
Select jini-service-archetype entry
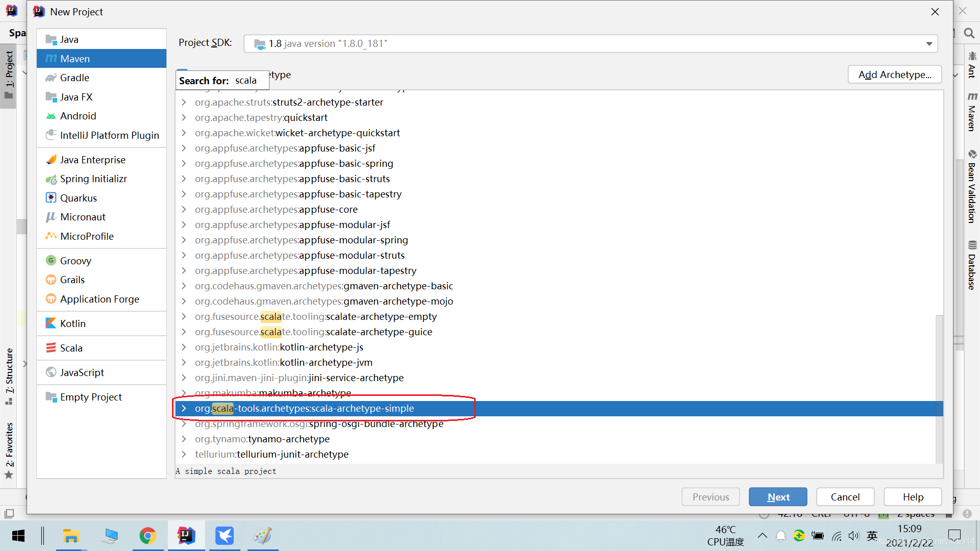[x=299, y=378]
